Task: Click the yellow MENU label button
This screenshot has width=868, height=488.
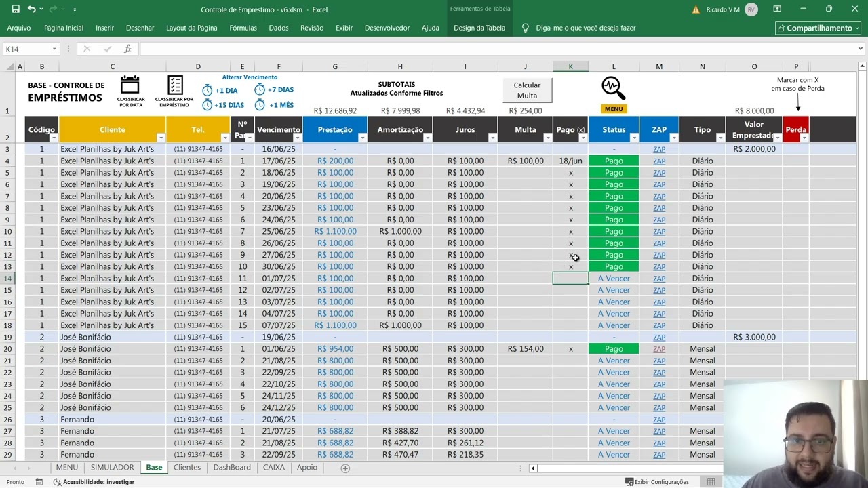Action: tap(613, 109)
